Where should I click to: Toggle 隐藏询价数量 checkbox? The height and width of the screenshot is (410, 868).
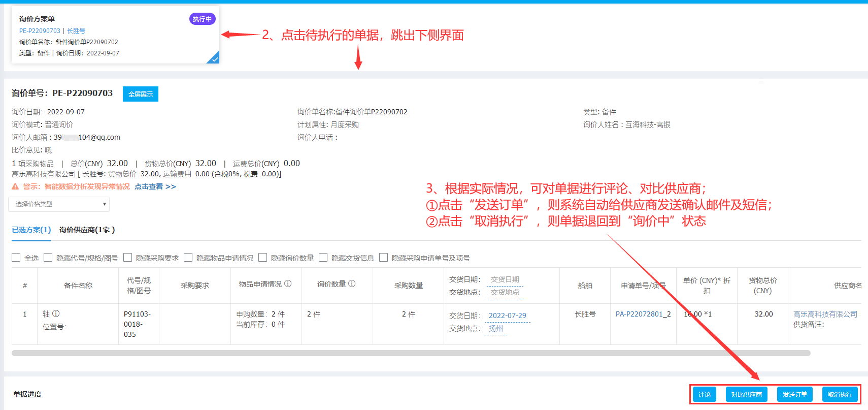[263, 258]
